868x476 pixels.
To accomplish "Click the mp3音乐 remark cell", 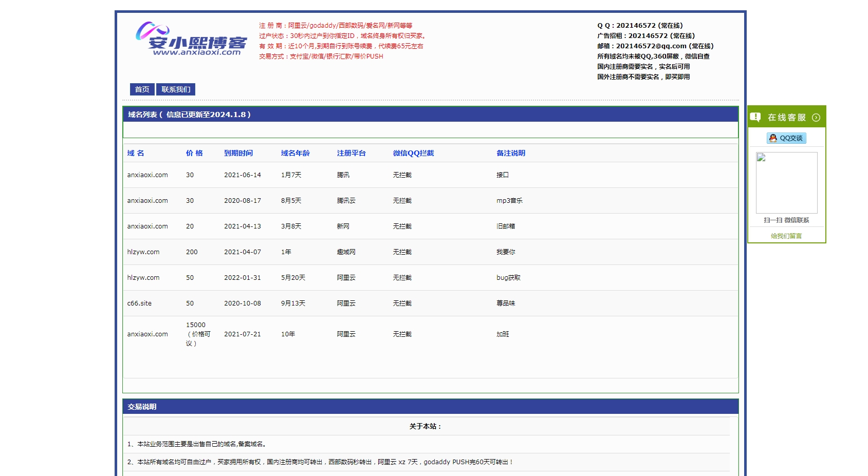I will [x=510, y=201].
